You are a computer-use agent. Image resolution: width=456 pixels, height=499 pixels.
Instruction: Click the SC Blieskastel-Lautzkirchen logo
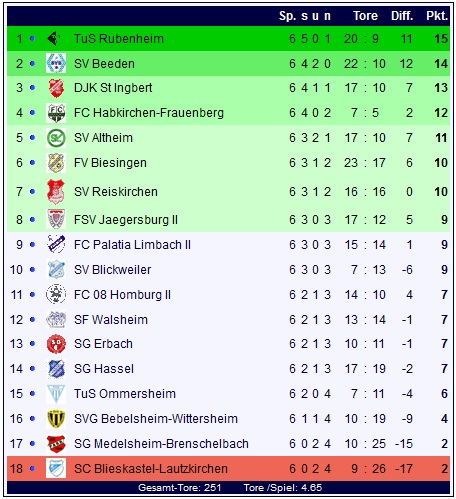[56, 469]
